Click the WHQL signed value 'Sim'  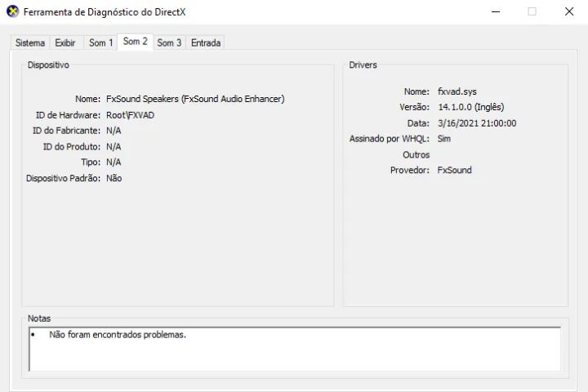[x=444, y=139]
